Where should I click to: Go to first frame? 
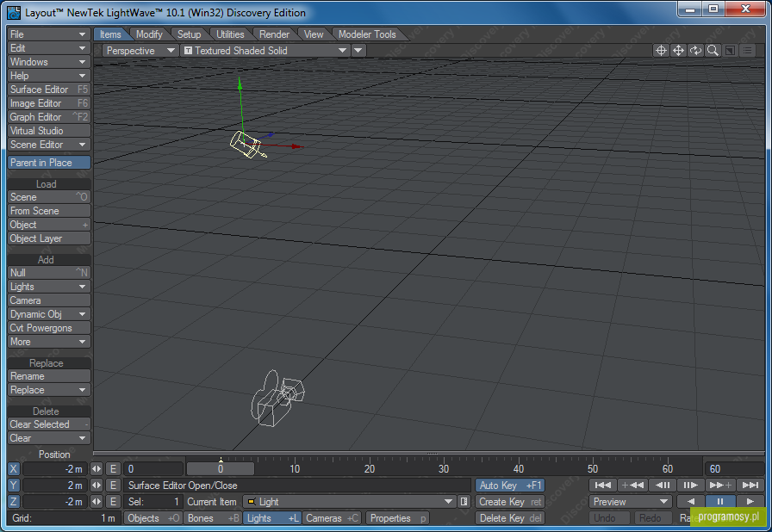[602, 486]
